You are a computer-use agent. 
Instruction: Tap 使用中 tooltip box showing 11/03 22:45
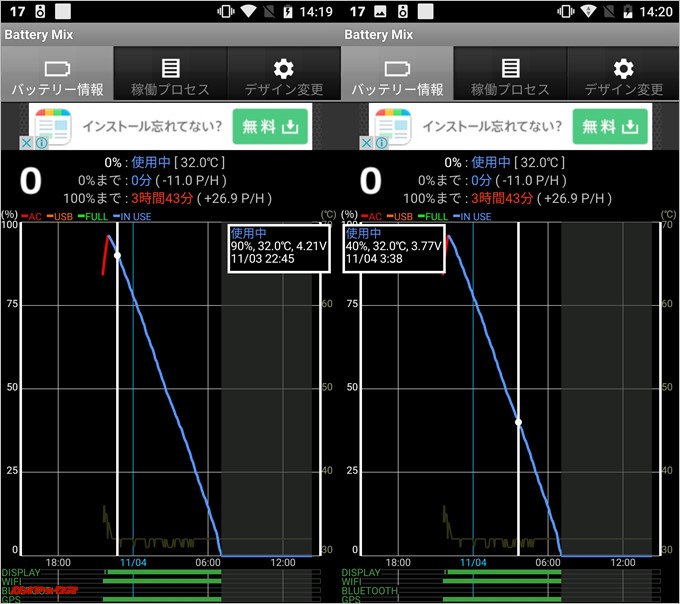click(x=278, y=247)
